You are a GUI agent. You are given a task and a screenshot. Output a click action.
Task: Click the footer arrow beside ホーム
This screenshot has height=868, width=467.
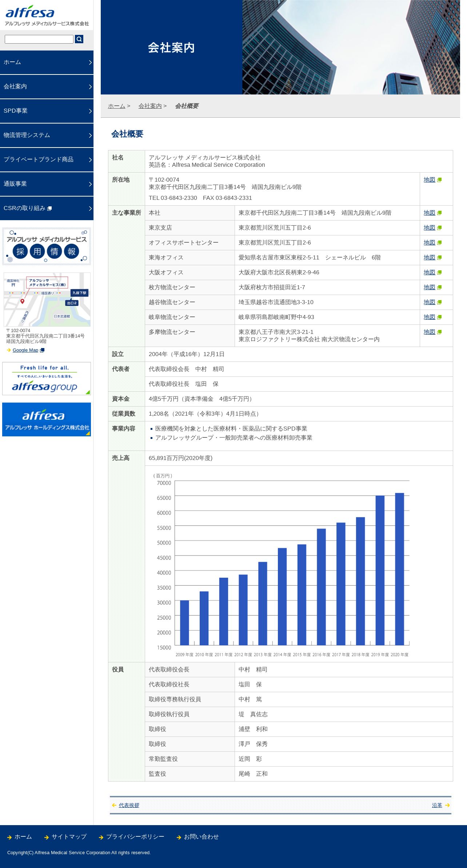[x=9, y=837]
